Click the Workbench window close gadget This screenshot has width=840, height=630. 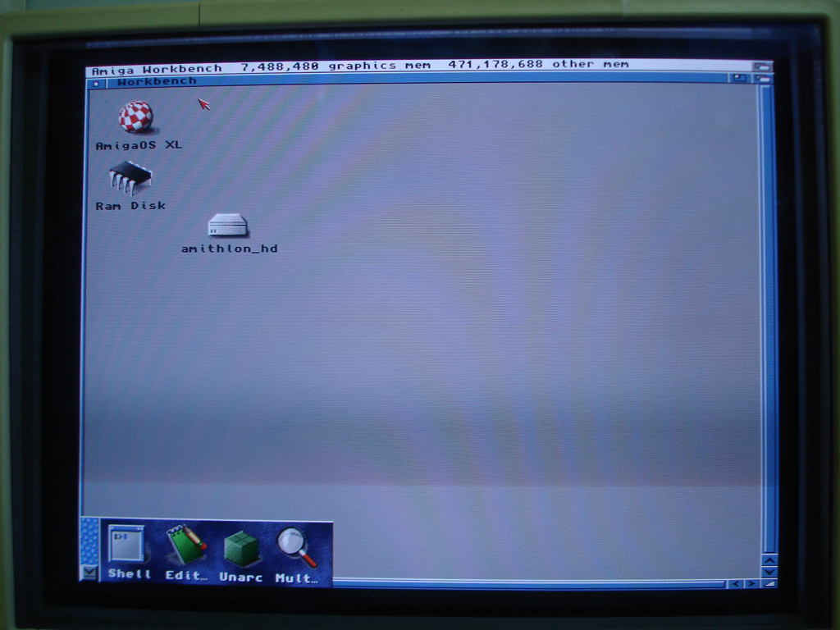(96, 84)
